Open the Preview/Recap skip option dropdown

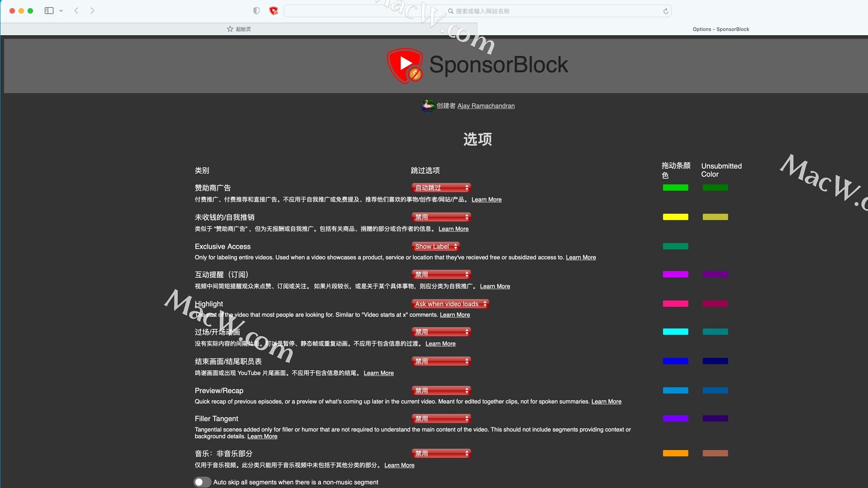[x=441, y=390]
